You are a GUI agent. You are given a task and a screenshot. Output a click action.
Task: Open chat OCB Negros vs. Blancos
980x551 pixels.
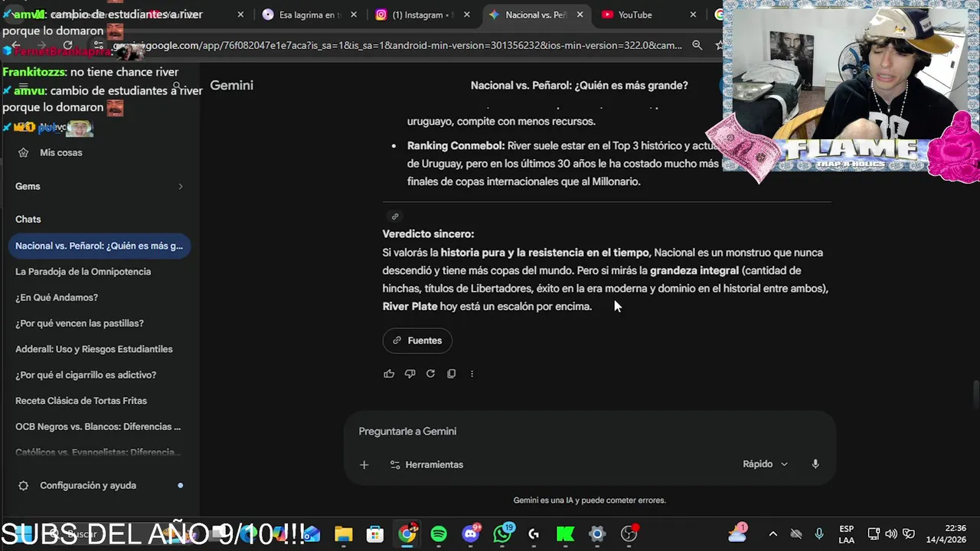pyautogui.click(x=98, y=426)
